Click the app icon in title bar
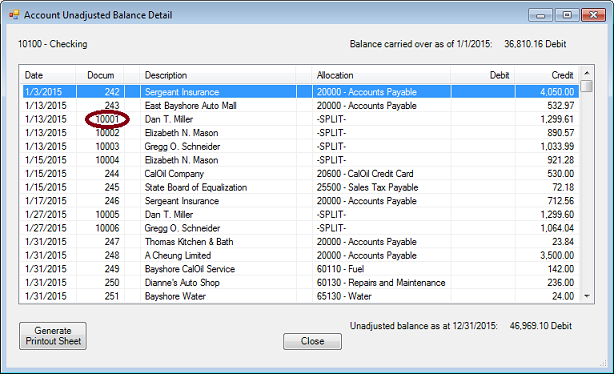This screenshot has height=374, width=614. click(x=14, y=15)
